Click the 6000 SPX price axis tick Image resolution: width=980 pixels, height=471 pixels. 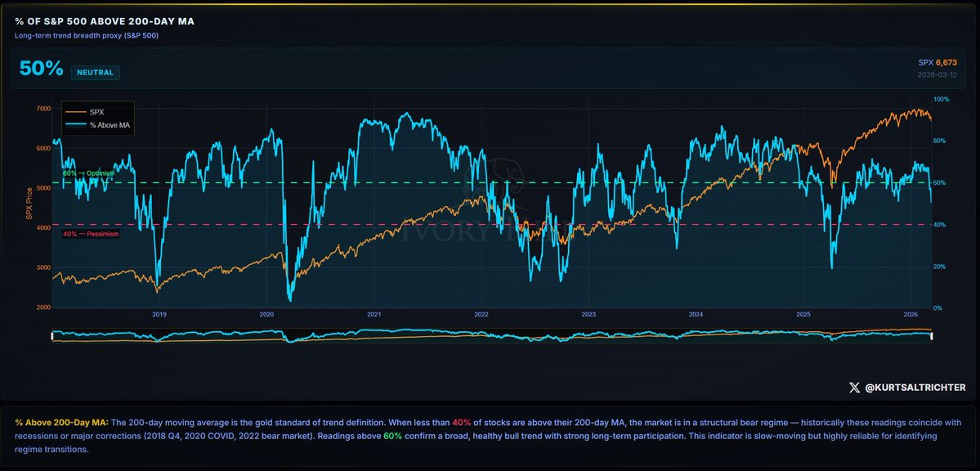tap(43, 148)
